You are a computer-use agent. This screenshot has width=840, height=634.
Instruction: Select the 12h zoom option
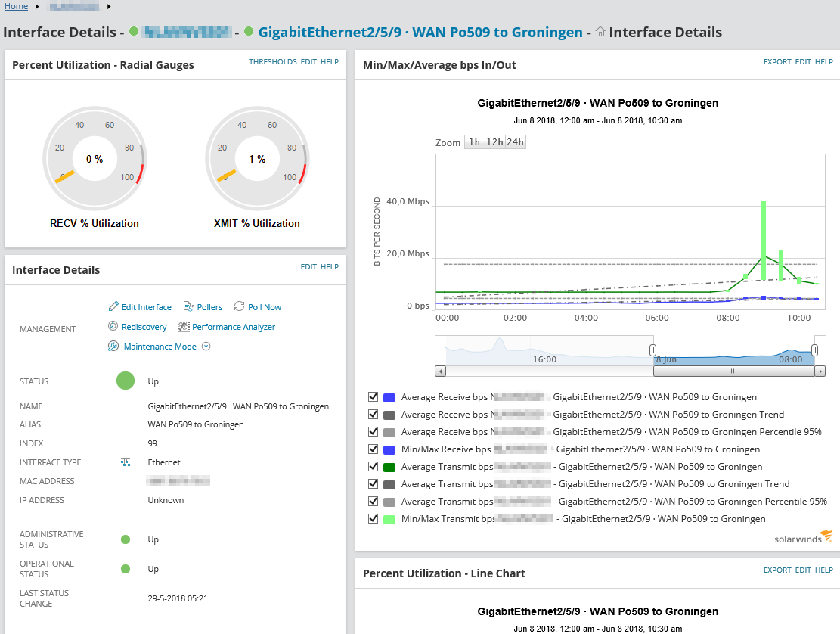(494, 142)
